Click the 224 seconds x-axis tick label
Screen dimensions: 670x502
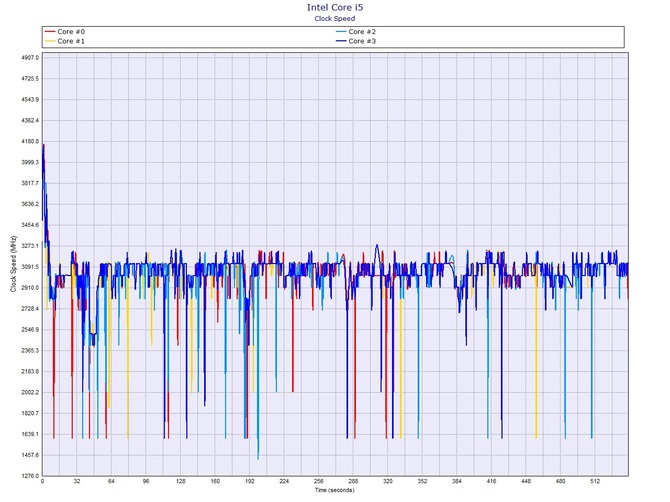pos(284,481)
